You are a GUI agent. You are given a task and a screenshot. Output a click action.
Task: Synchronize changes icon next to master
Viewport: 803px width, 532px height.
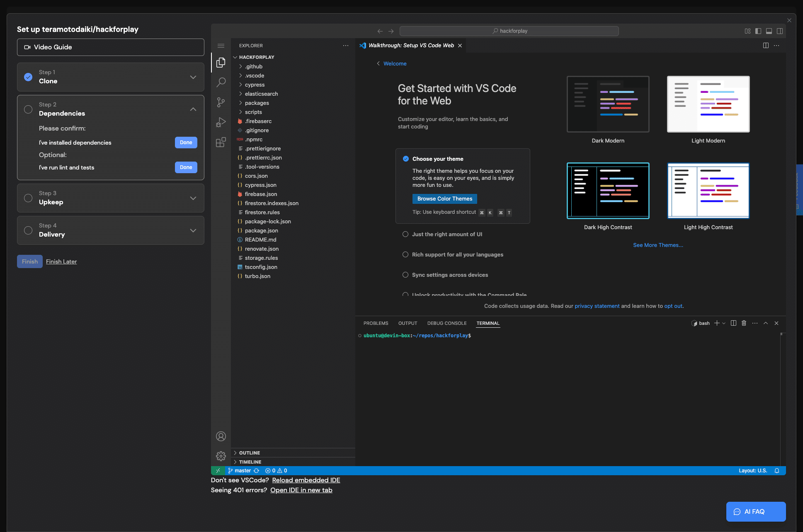click(257, 471)
